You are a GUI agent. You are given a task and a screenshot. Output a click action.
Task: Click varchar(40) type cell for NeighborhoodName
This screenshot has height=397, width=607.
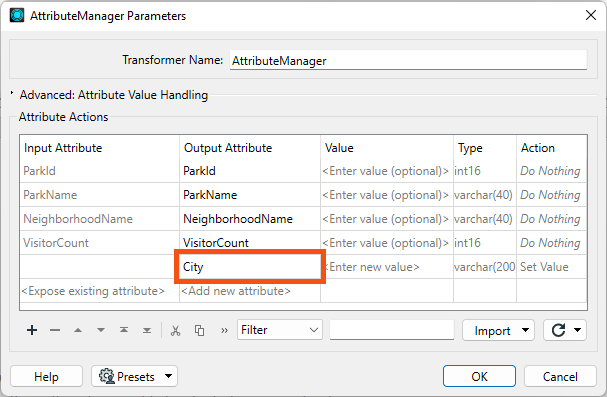point(485,219)
